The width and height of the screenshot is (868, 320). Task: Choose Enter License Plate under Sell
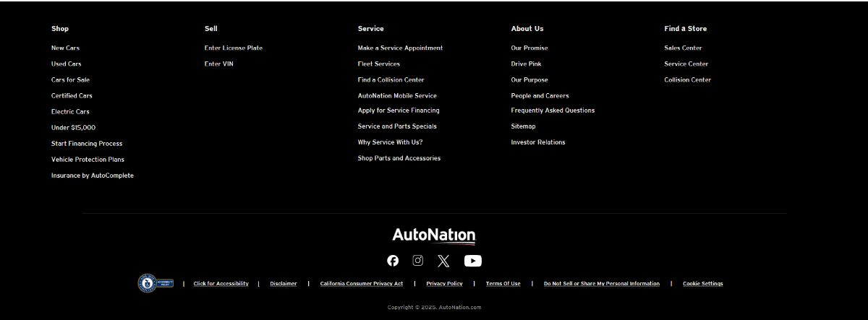pyautogui.click(x=234, y=48)
